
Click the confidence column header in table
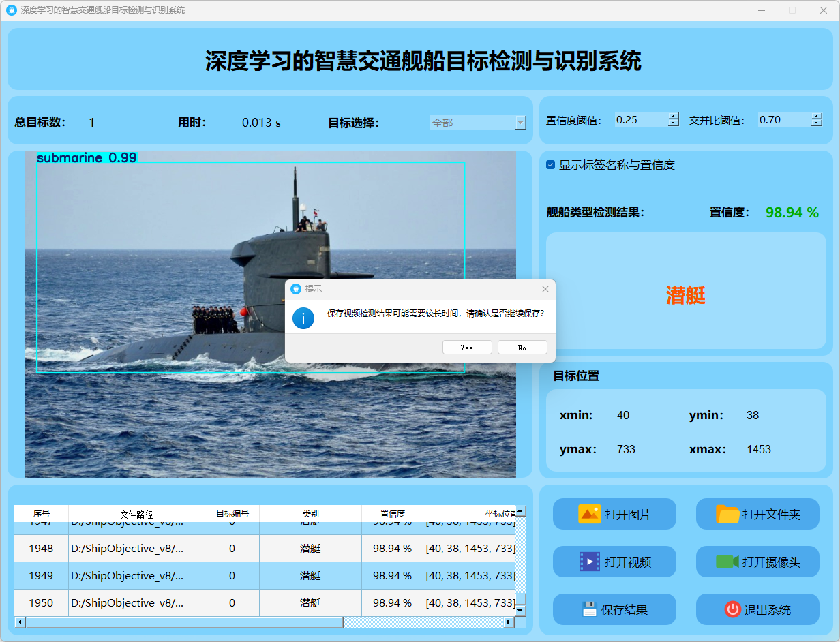pos(392,514)
